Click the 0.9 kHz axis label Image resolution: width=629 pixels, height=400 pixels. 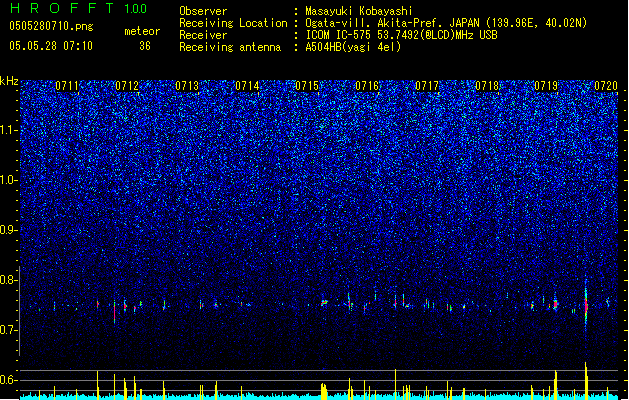click(x=8, y=230)
